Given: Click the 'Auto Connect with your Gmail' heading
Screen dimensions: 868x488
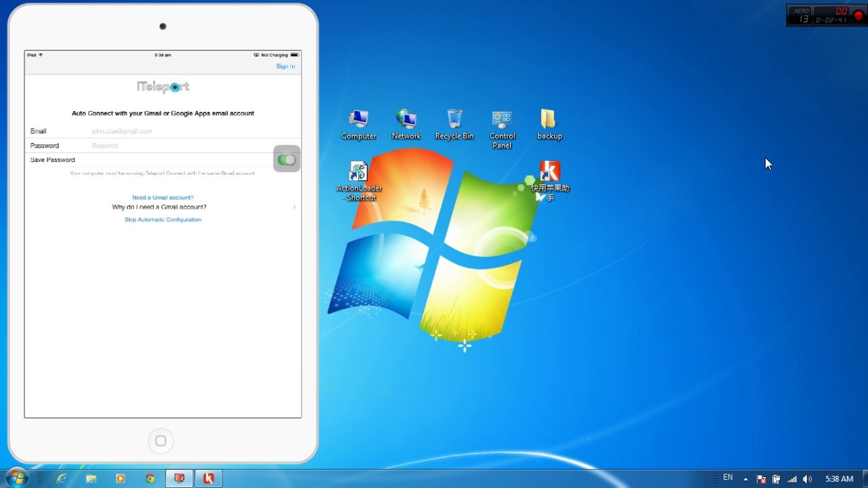Looking at the screenshot, I should click(x=163, y=113).
